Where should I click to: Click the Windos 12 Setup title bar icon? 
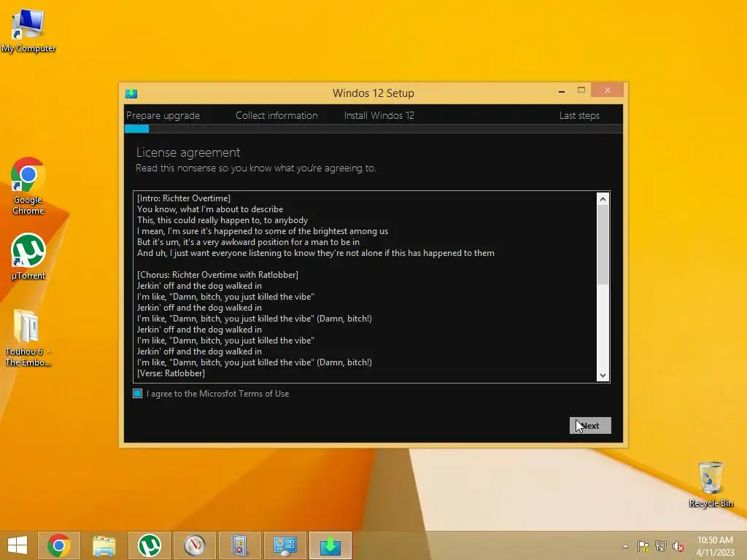[131, 93]
